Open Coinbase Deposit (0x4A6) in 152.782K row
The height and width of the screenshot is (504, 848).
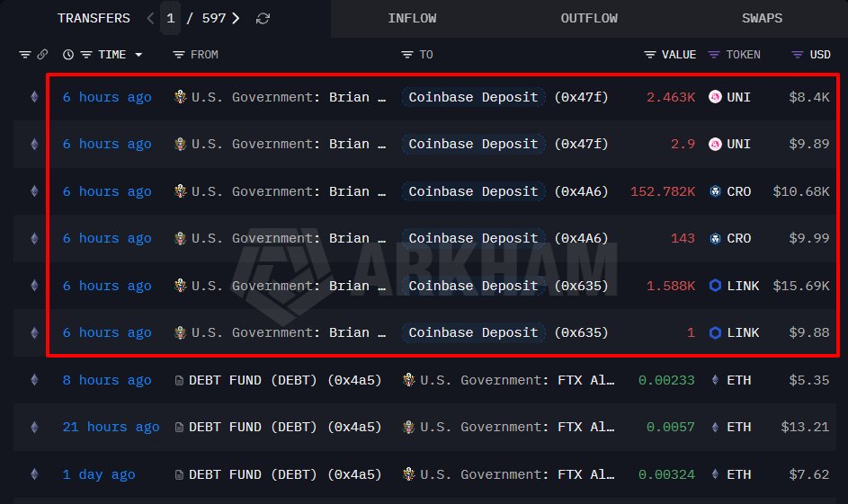tap(505, 191)
